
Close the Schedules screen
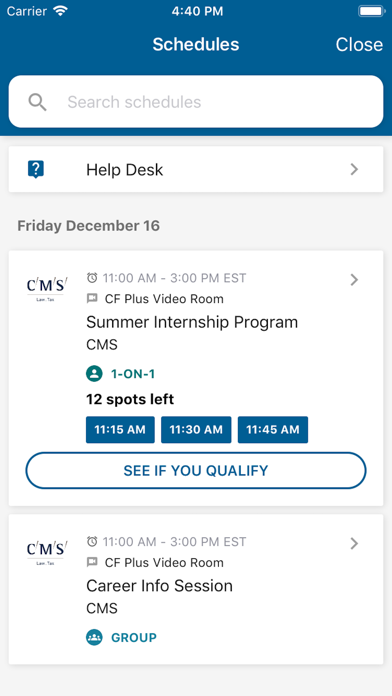pyautogui.click(x=359, y=44)
